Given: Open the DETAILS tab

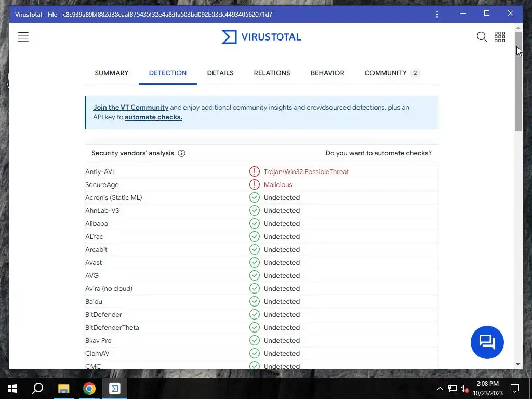Looking at the screenshot, I should point(220,73).
